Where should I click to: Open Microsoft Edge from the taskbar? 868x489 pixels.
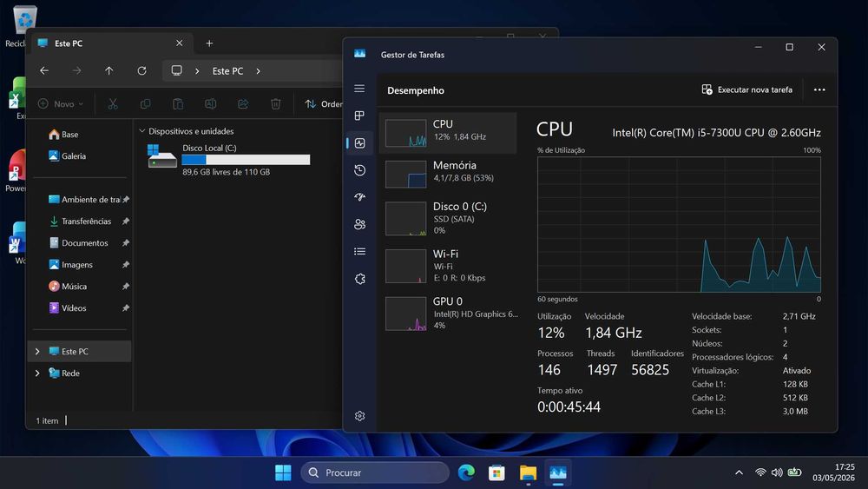[x=466, y=472]
